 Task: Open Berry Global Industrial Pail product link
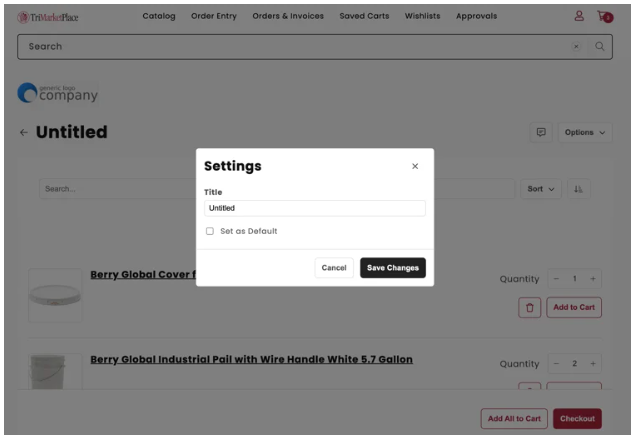[x=251, y=359]
